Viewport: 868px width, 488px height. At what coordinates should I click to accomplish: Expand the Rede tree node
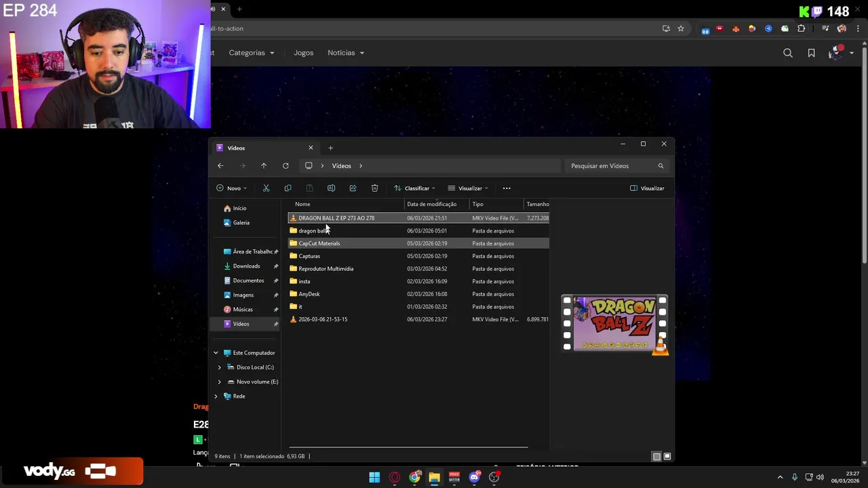point(216,396)
